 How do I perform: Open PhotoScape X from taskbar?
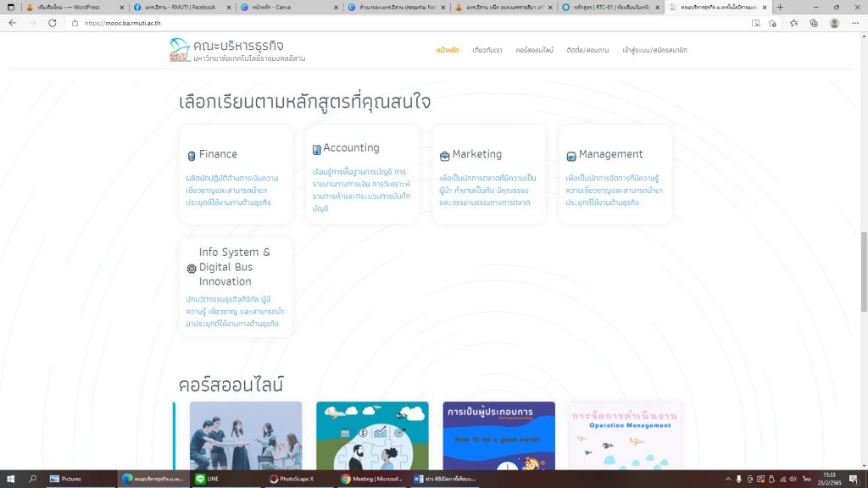point(293,479)
